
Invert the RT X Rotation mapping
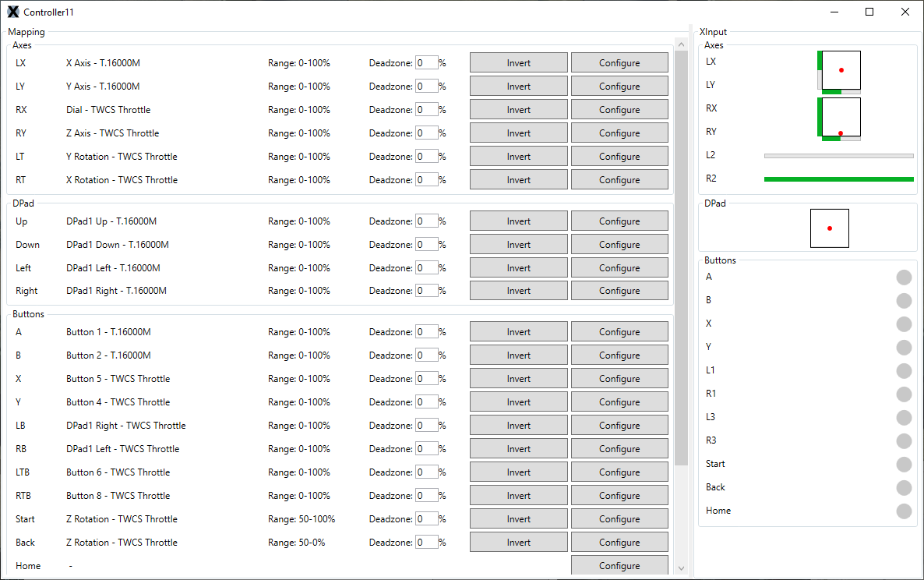519,180
